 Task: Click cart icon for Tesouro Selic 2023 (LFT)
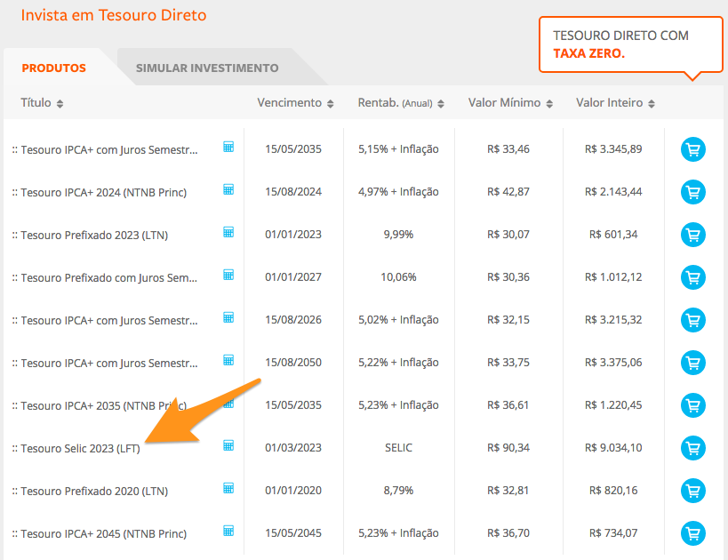click(x=692, y=448)
